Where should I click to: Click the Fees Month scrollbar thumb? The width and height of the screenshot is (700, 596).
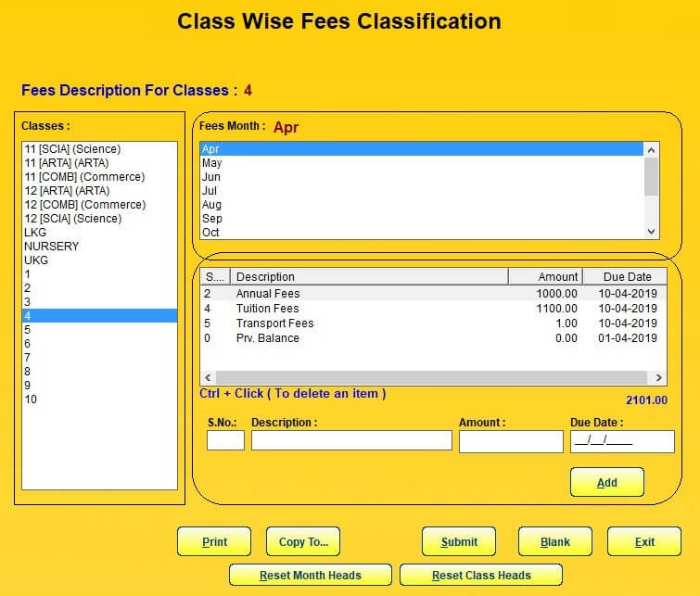point(651,176)
